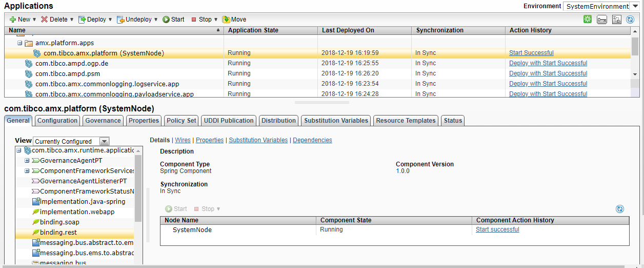Viewport: 644px width, 268px height.
Task: Open the Substitution Variables tab
Action: click(336, 121)
